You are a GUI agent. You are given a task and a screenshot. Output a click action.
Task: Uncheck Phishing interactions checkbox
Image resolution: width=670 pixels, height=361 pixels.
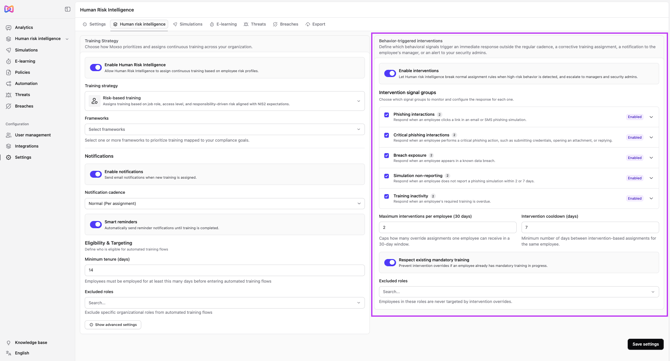386,115
